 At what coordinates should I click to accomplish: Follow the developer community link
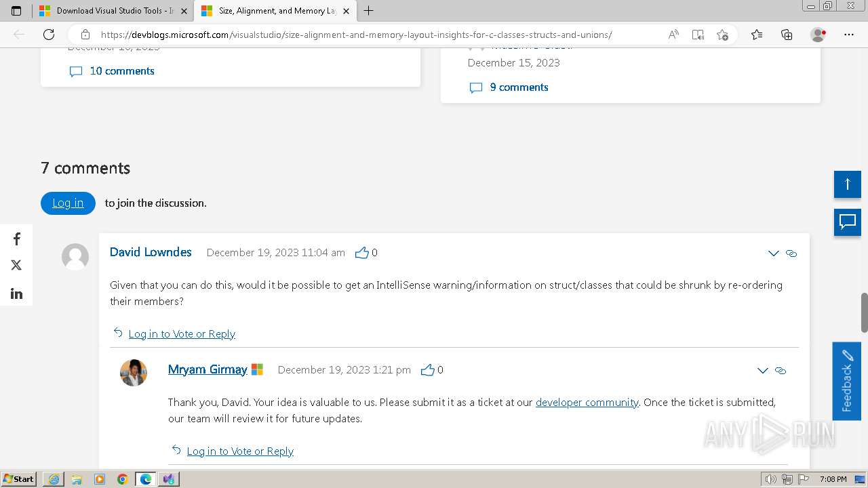click(587, 403)
